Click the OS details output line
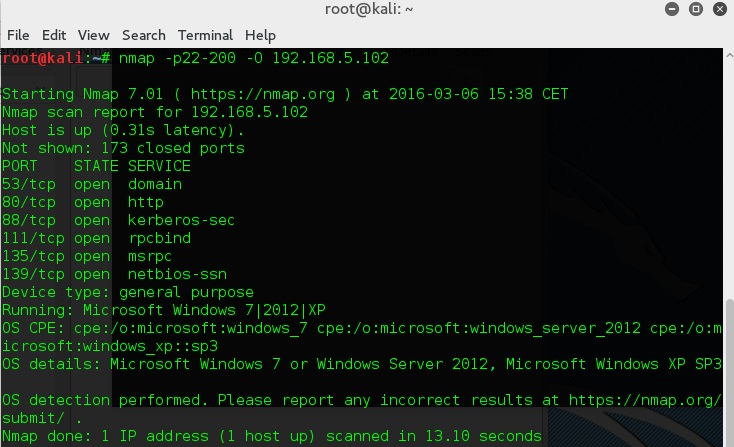This screenshot has width=734, height=447. pyautogui.click(x=360, y=364)
